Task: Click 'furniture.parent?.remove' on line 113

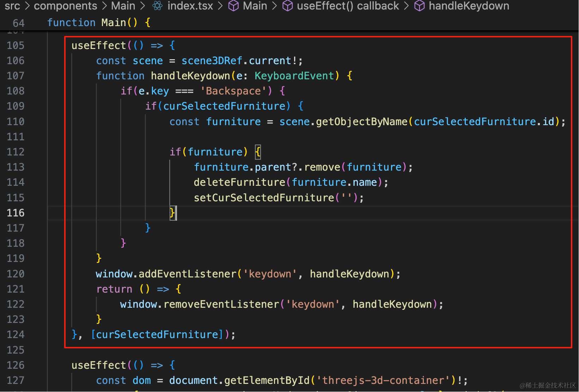Action: click(x=267, y=167)
